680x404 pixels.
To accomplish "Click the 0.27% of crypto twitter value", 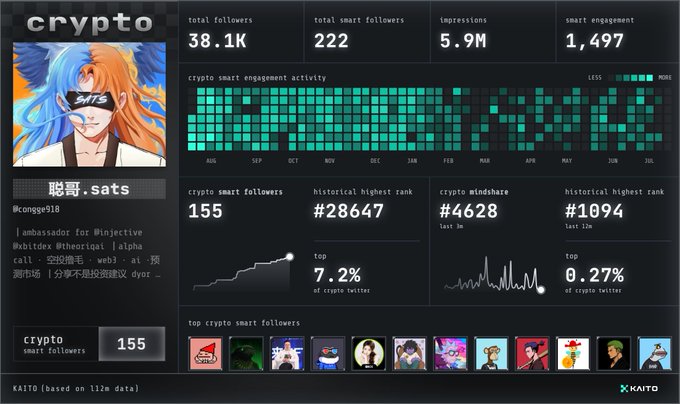I will click(x=595, y=275).
